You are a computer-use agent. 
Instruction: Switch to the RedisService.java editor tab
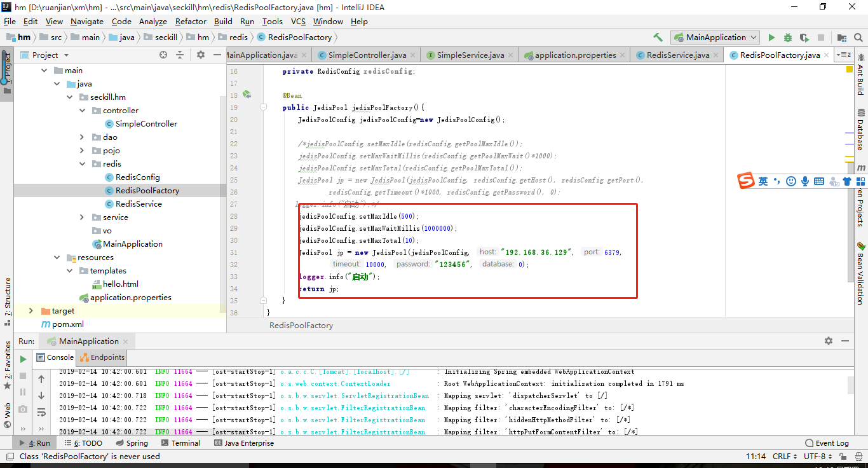tap(677, 55)
